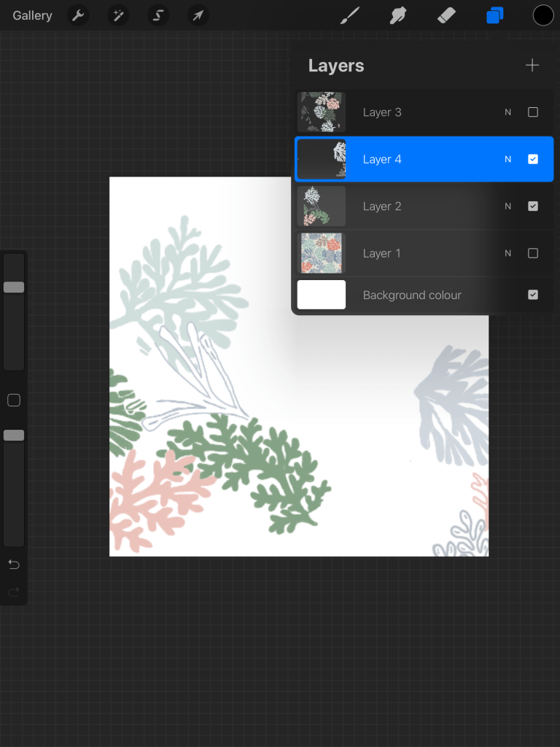Hide Layer 4 using its checkbox

533,159
